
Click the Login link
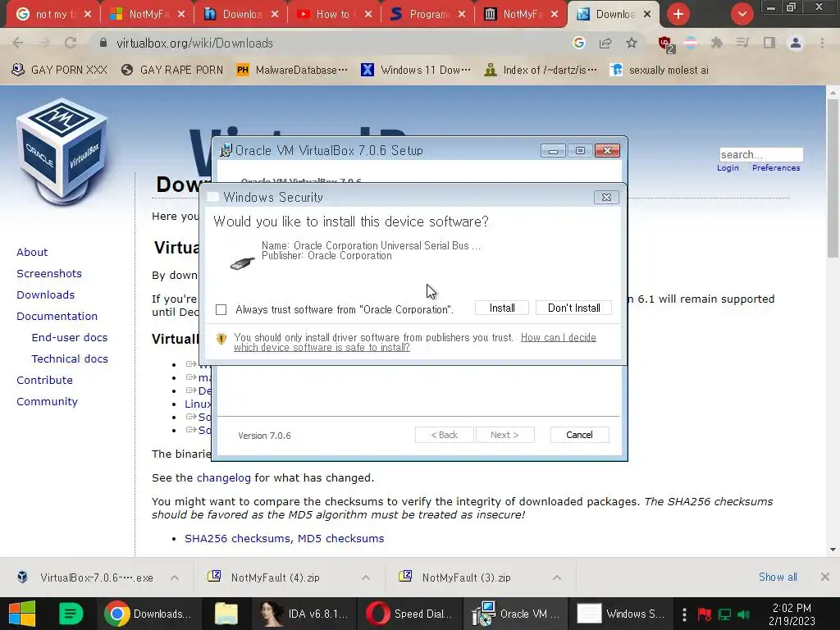pos(728,168)
